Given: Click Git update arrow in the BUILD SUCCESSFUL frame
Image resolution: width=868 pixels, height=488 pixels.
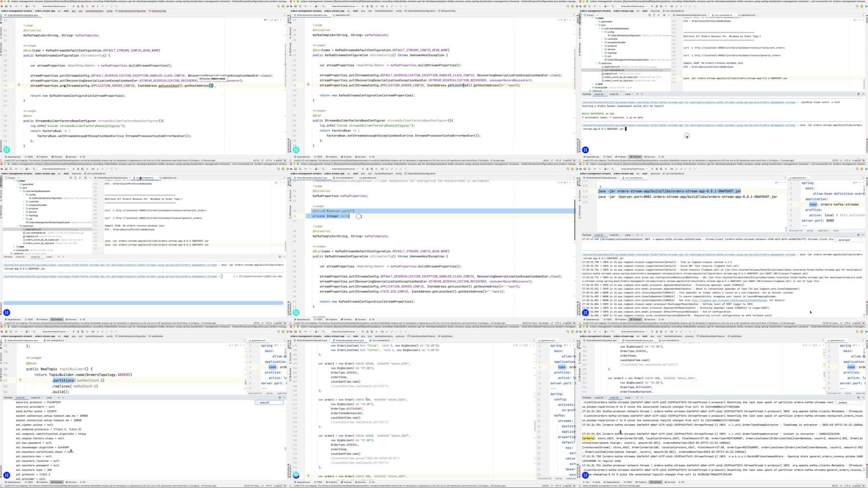Looking at the screenshot, I should coord(677,6).
